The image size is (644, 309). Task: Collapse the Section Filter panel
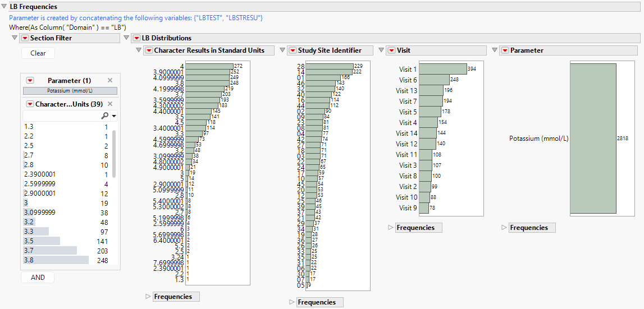coord(15,38)
